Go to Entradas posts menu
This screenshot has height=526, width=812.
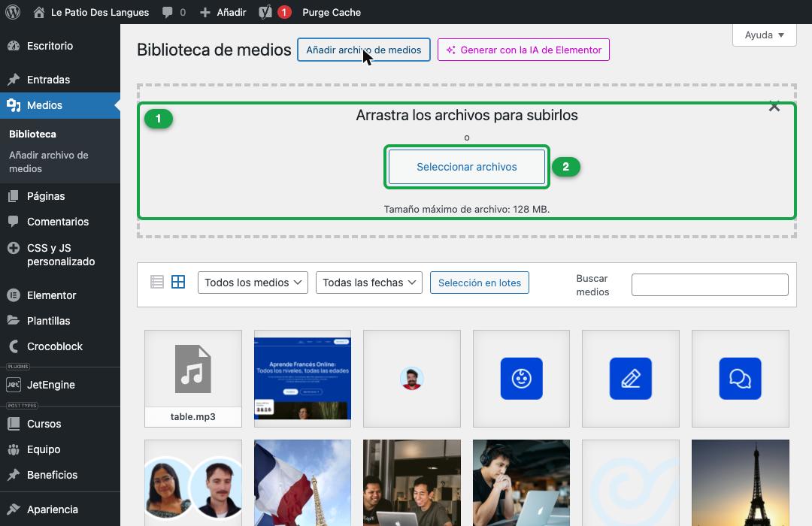pos(60,79)
